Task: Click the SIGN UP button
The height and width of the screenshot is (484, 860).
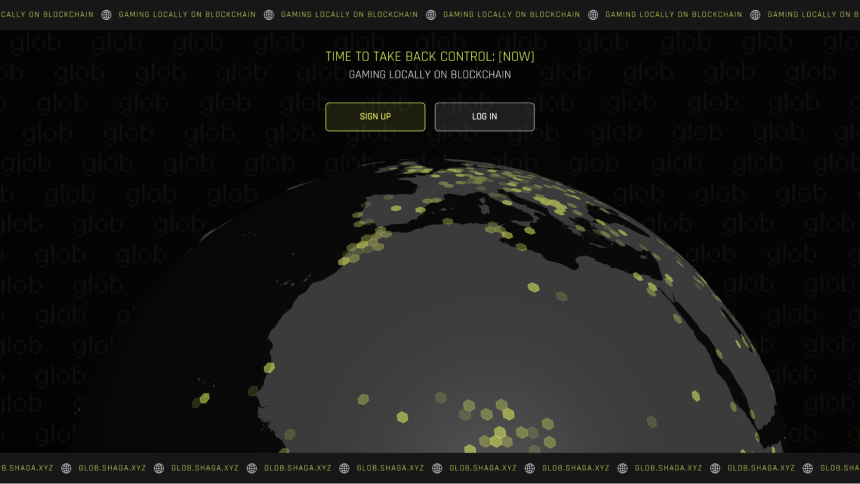Action: point(375,116)
